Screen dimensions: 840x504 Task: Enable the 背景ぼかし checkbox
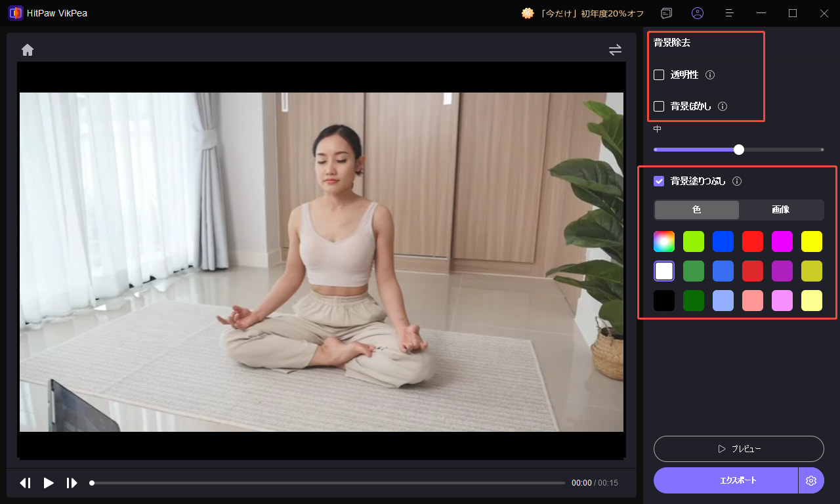click(658, 106)
